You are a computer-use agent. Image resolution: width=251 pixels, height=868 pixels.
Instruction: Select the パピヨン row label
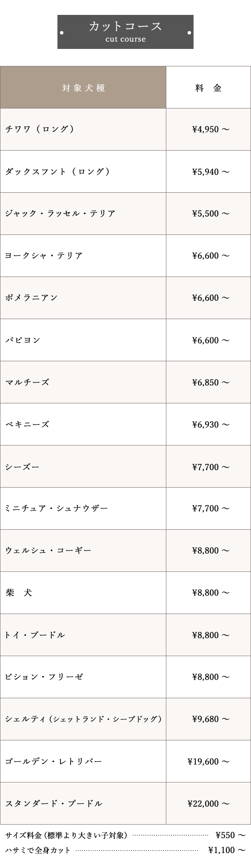23,340
